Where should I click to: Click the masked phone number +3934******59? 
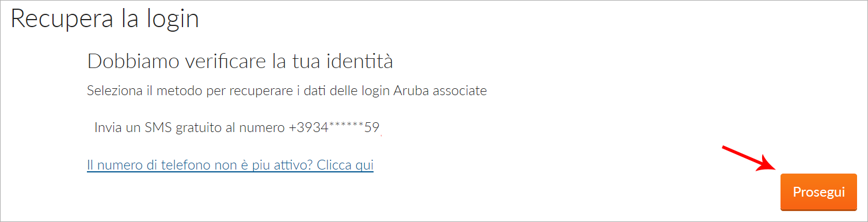pos(334,127)
